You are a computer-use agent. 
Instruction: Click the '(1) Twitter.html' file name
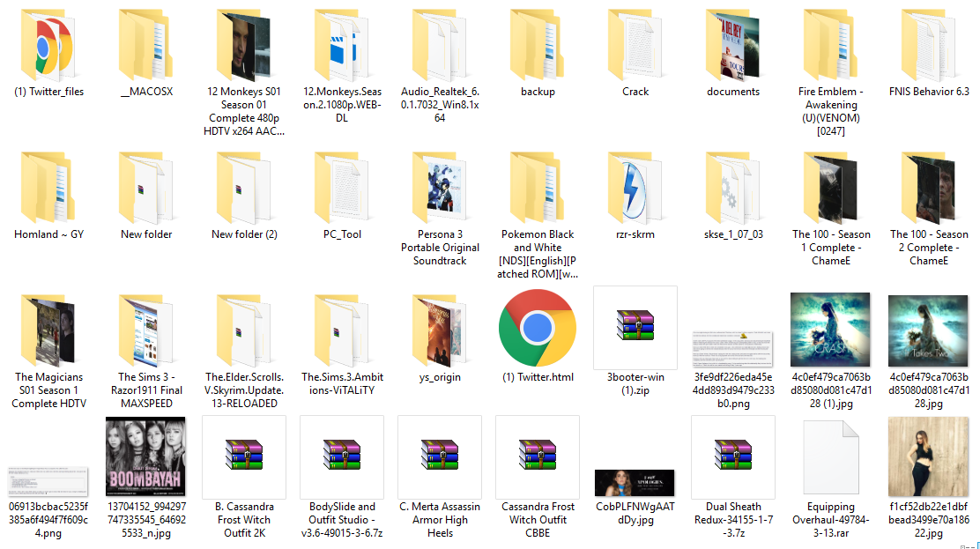point(538,378)
